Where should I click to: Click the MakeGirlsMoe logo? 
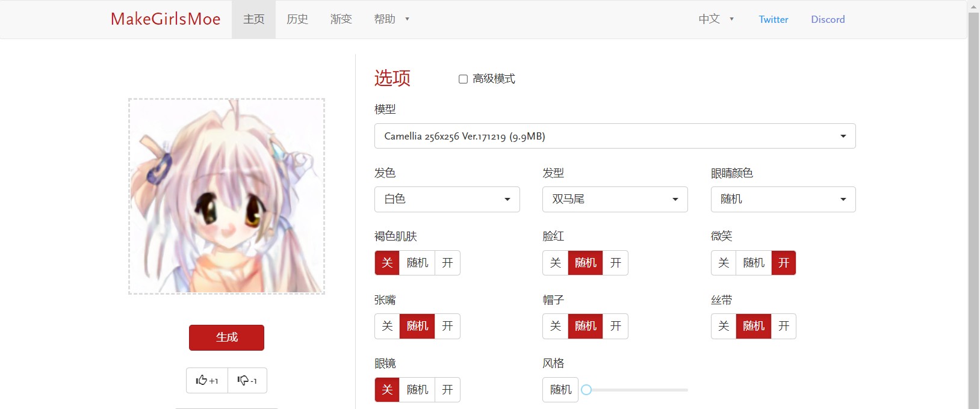[166, 19]
